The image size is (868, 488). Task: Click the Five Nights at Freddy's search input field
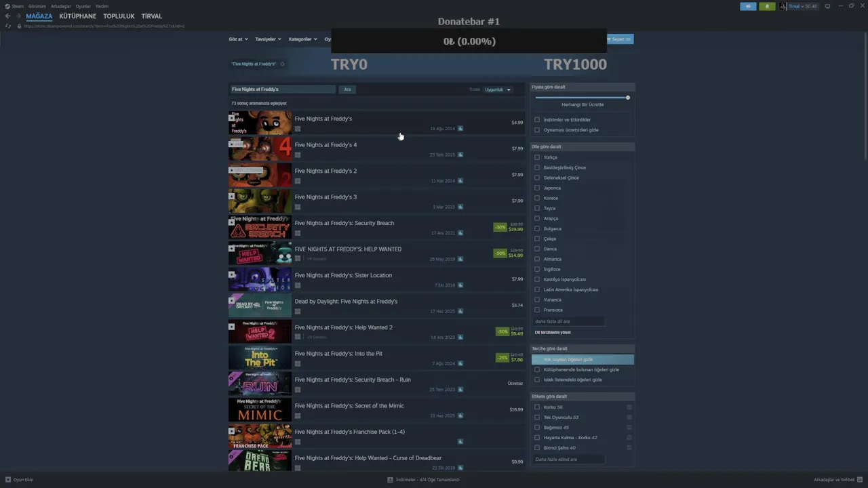point(283,89)
